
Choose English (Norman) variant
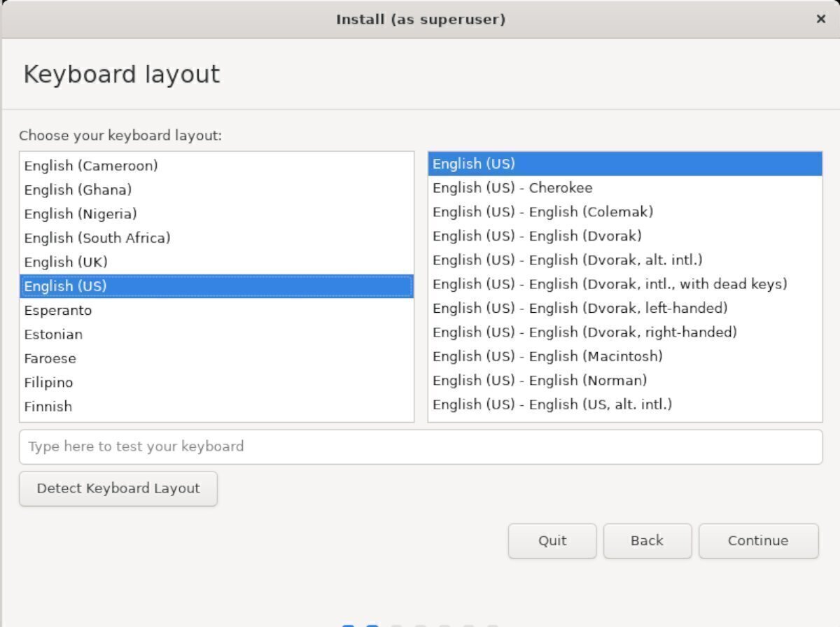point(538,380)
